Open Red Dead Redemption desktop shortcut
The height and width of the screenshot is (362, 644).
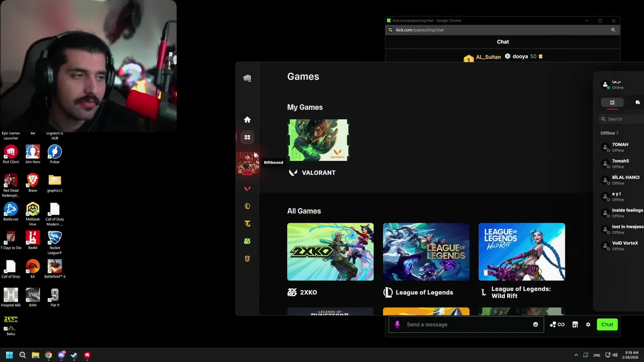click(x=11, y=185)
